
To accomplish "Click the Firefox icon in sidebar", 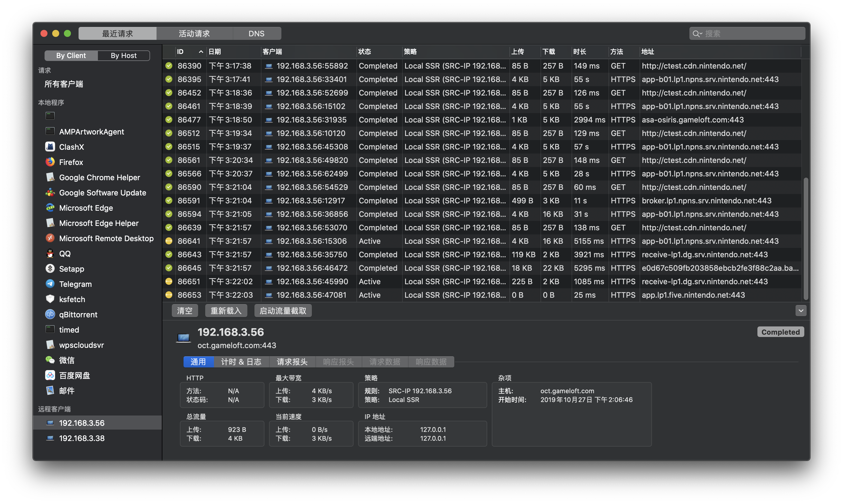I will click(50, 162).
